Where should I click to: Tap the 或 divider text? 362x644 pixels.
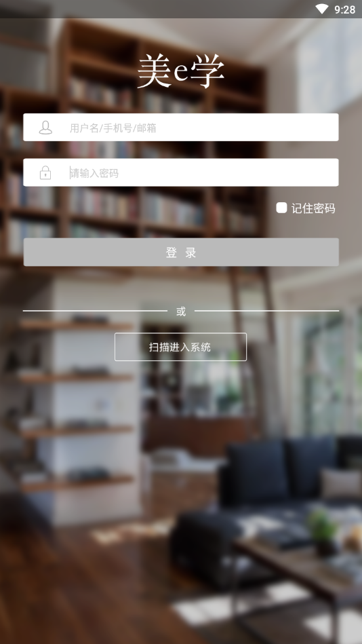pyautogui.click(x=181, y=311)
